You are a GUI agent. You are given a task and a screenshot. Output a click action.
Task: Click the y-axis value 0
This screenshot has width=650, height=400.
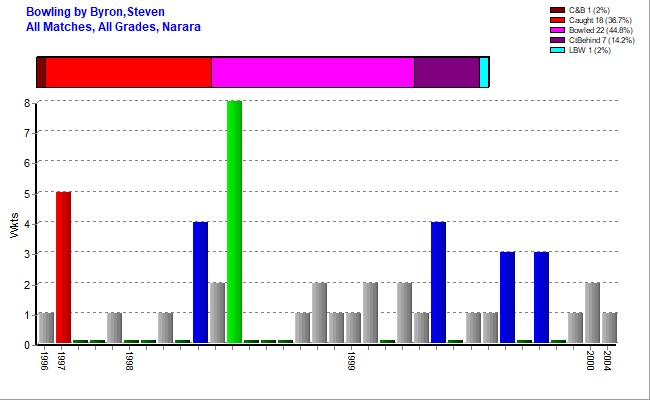[x=27, y=345]
